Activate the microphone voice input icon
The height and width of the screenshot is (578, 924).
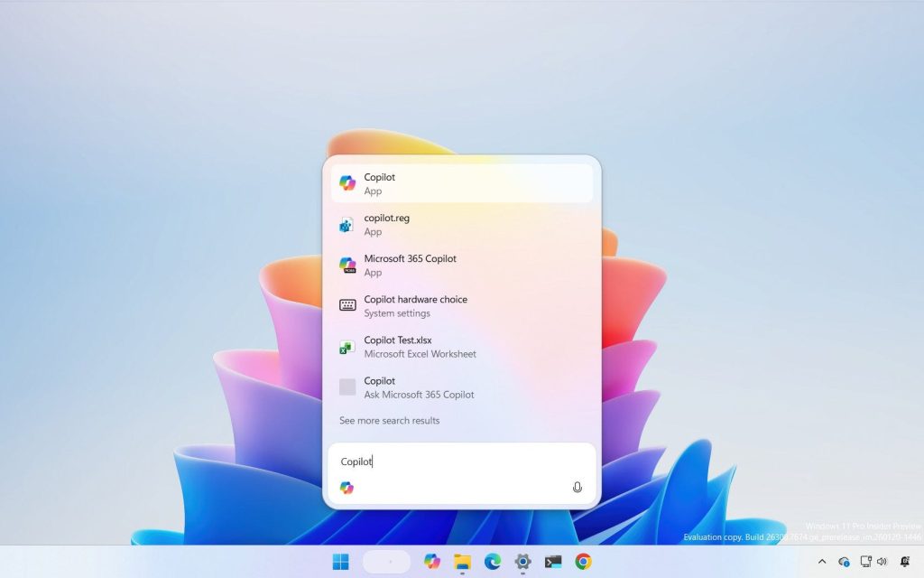(577, 487)
